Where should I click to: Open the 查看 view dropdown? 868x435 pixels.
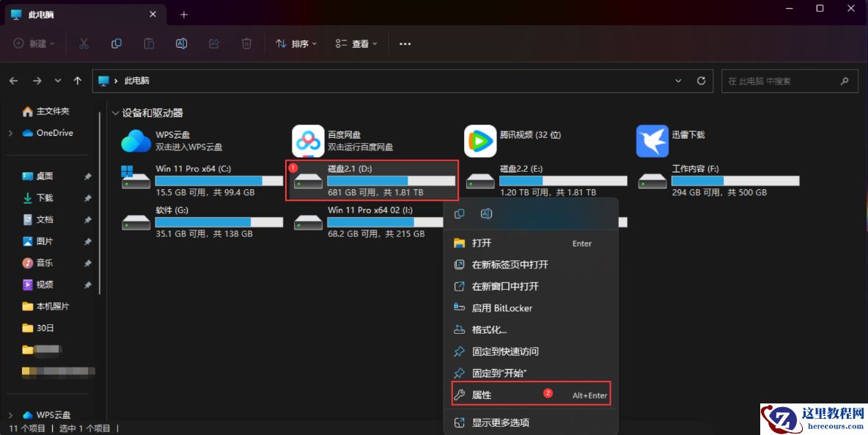click(x=356, y=43)
